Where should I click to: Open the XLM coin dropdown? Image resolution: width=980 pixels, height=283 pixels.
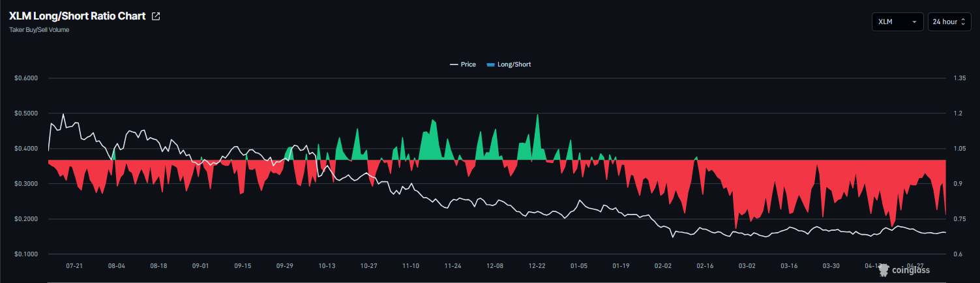[x=897, y=22]
